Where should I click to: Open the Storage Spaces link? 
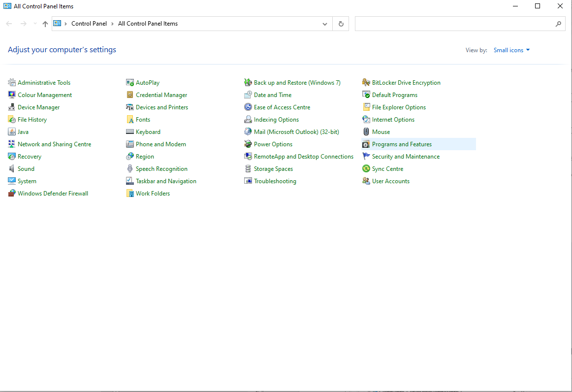[273, 169]
